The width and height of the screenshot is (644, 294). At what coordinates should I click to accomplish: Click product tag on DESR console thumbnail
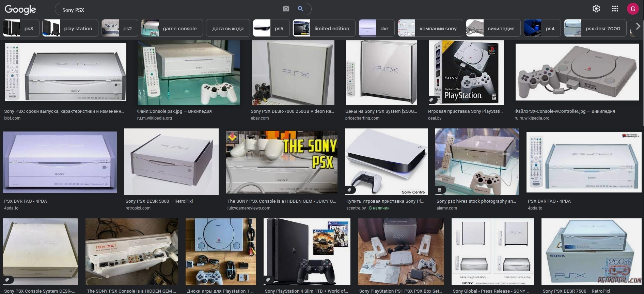tap(7, 280)
